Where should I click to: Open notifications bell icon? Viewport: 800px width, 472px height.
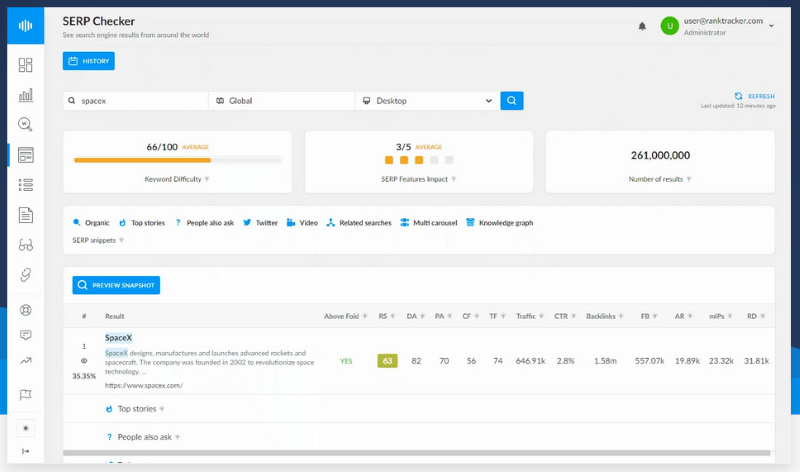(x=642, y=26)
